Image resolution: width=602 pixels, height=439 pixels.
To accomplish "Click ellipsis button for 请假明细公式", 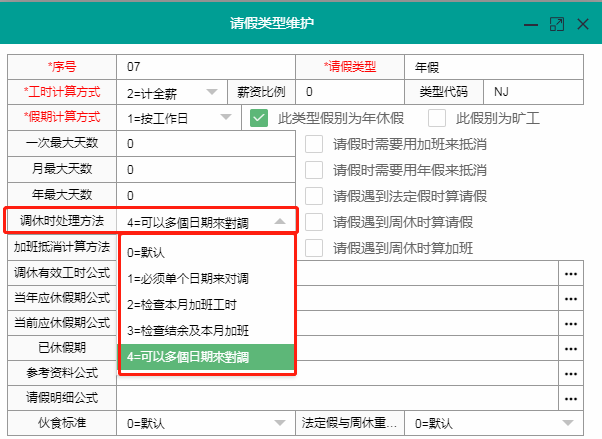I will (x=571, y=398).
